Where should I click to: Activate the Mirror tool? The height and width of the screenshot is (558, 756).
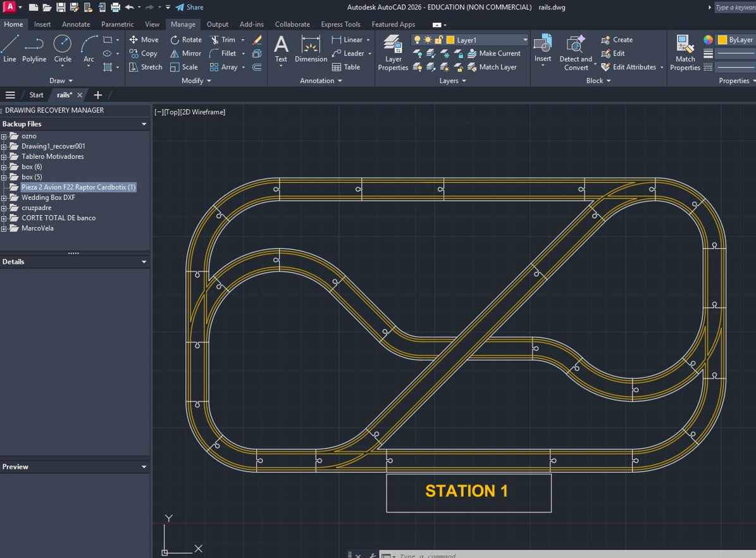coord(185,53)
